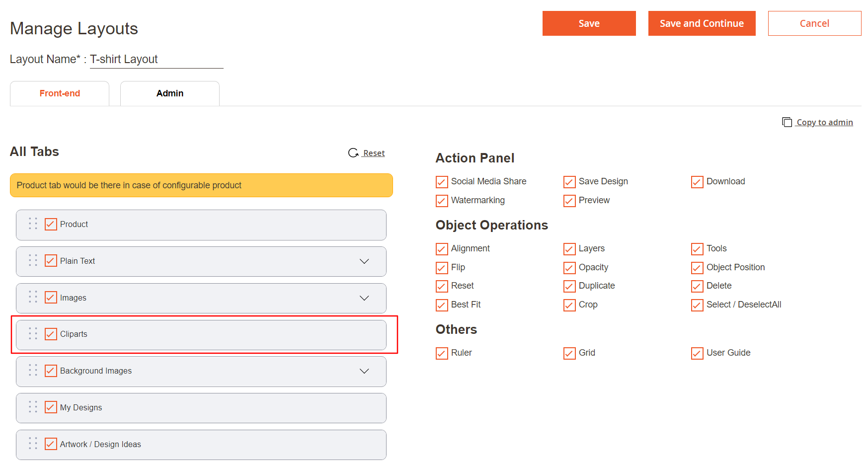Click the drag handle beside My Designs
This screenshot has width=868, height=461.
click(33, 407)
